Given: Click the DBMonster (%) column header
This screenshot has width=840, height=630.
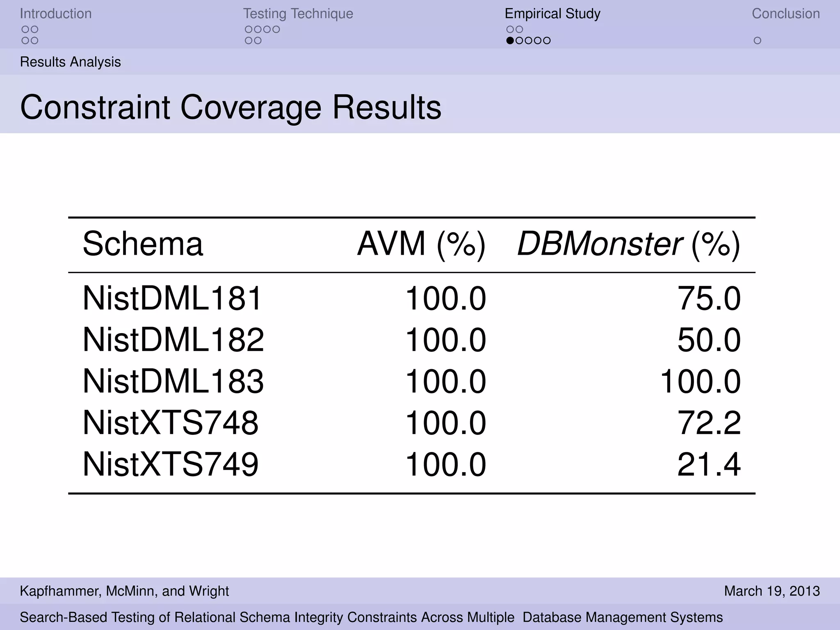Looking at the screenshot, I should pos(629,245).
